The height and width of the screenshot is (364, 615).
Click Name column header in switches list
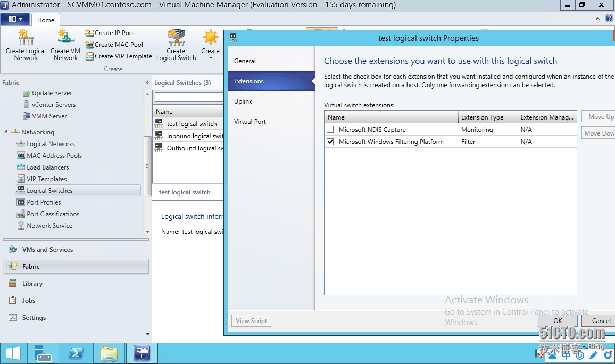coord(189,111)
